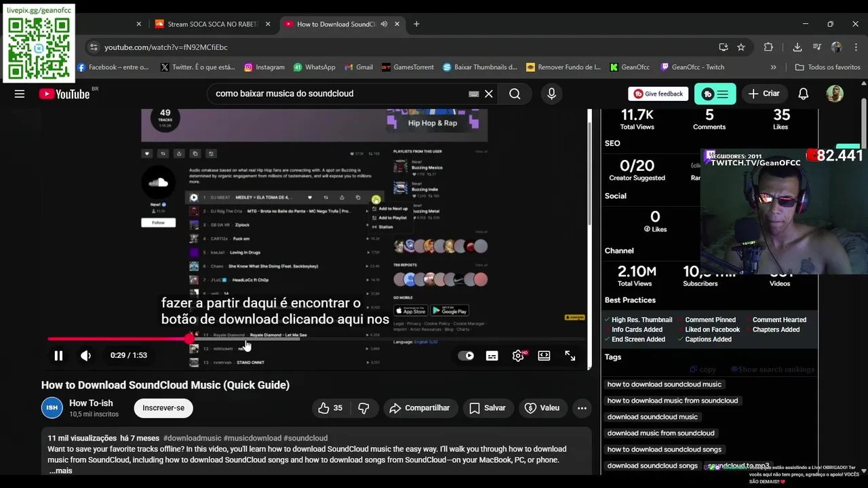Open more actions three-dot menu
The width and height of the screenshot is (868, 488).
(x=582, y=408)
